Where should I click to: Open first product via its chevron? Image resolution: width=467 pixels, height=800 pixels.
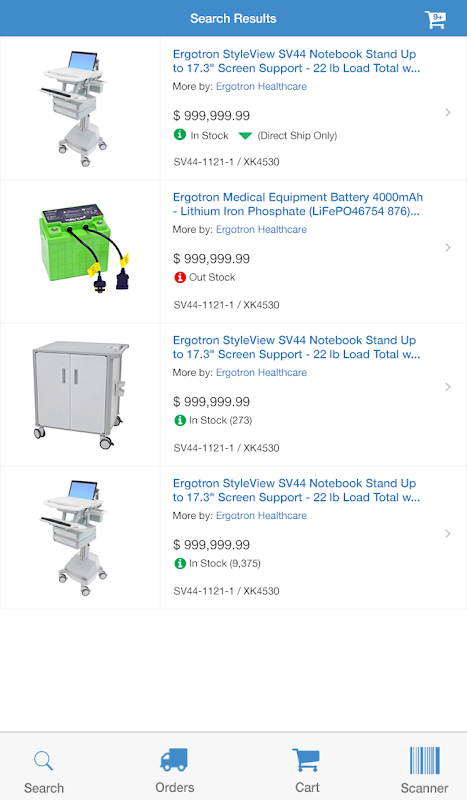(x=448, y=112)
